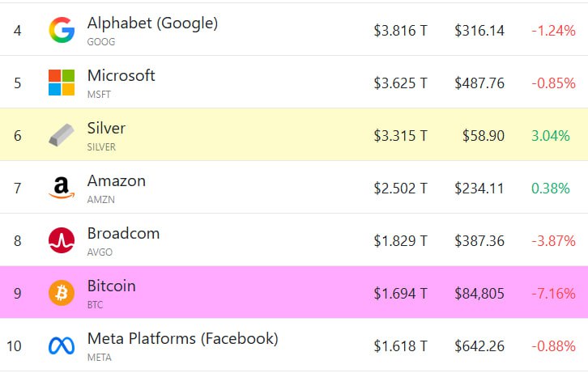Click Microsoft's $487.76 price

click(x=479, y=83)
